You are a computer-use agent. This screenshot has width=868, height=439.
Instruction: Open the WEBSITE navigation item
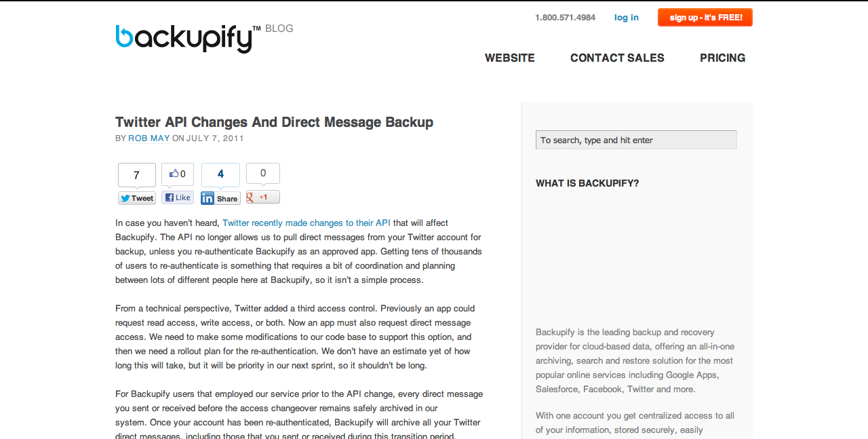point(510,58)
